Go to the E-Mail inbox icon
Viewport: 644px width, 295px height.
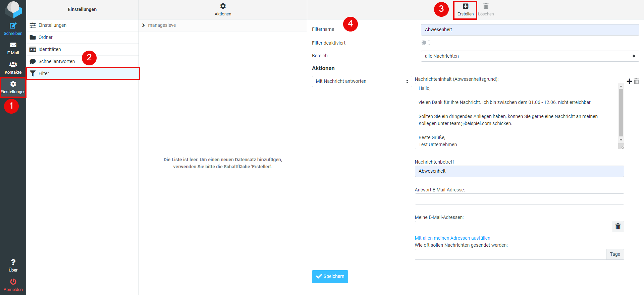point(13,46)
